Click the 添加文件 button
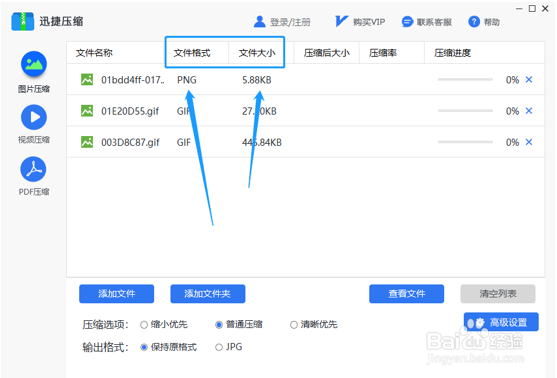Screen dimensions: 557x378 coord(117,294)
